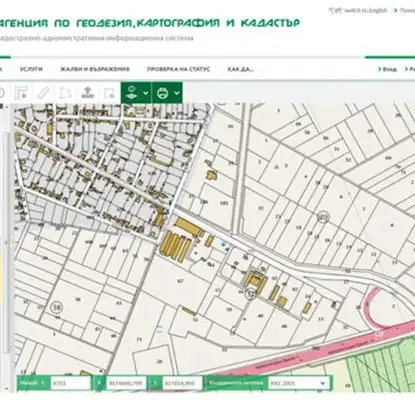Open the table results panel icon

pyautogui.click(x=23, y=92)
